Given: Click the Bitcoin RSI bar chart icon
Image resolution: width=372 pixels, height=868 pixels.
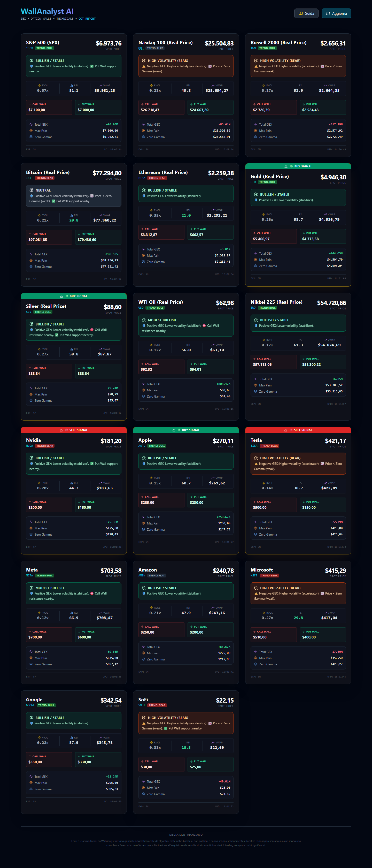Looking at the screenshot, I should 71,215.
